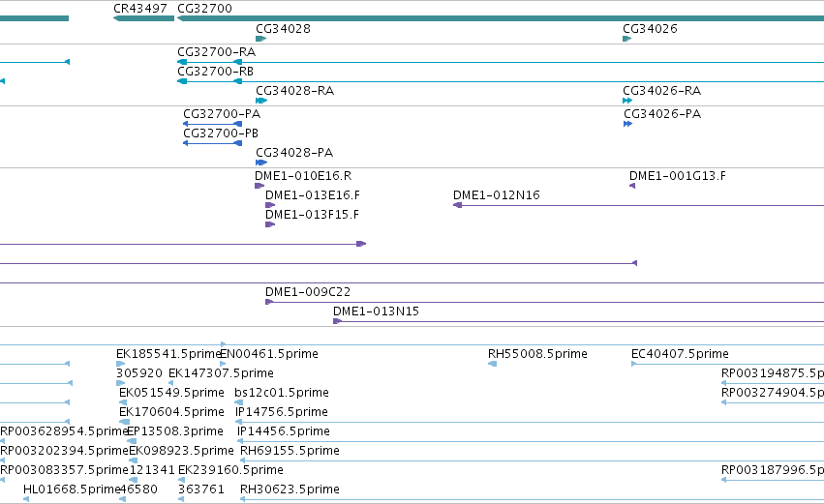This screenshot has height=504, width=824.
Task: Select protein CG34026-PA label
Action: click(x=662, y=114)
